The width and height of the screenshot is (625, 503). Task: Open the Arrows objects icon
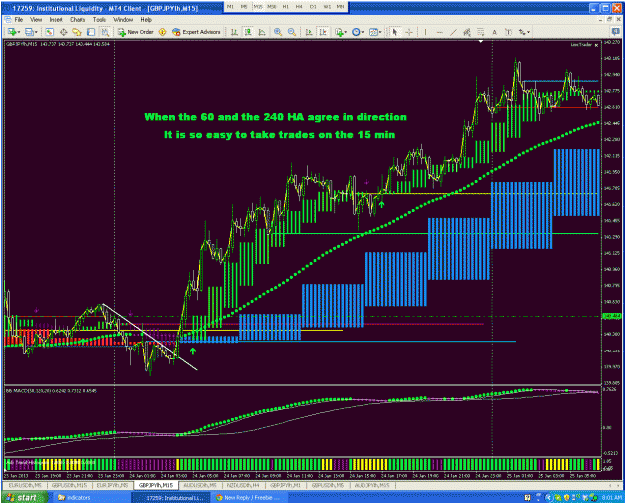point(522,32)
